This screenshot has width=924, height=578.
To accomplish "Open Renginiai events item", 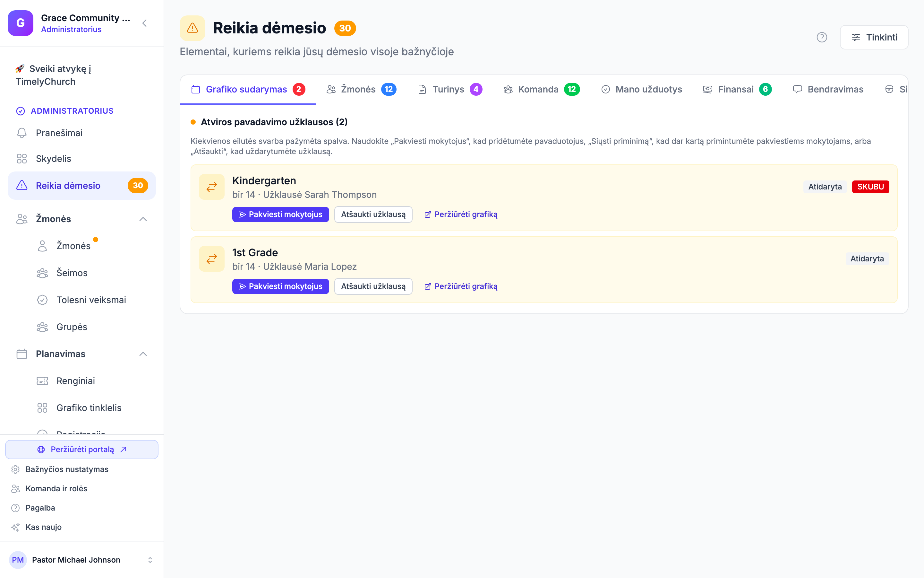I will (x=82, y=381).
